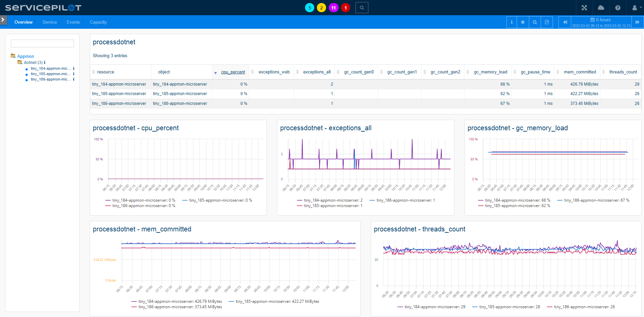The image size is (644, 317).
Task: Export the page to PDF with the PDF icon
Action: pyautogui.click(x=546, y=22)
